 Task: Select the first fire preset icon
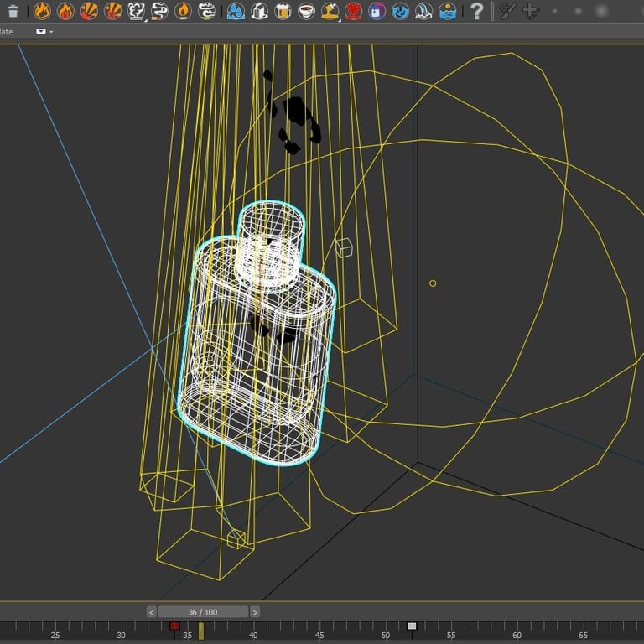pos(42,11)
